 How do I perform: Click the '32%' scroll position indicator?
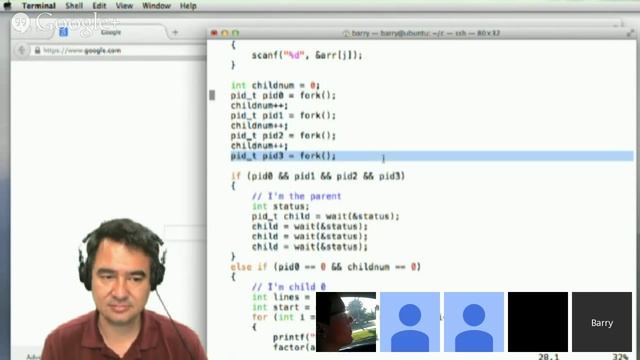point(620,356)
